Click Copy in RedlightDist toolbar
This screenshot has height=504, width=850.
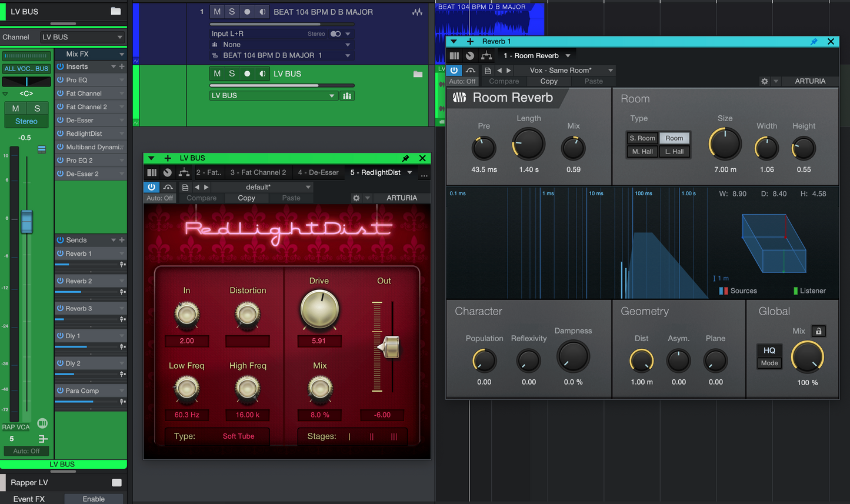pyautogui.click(x=246, y=198)
